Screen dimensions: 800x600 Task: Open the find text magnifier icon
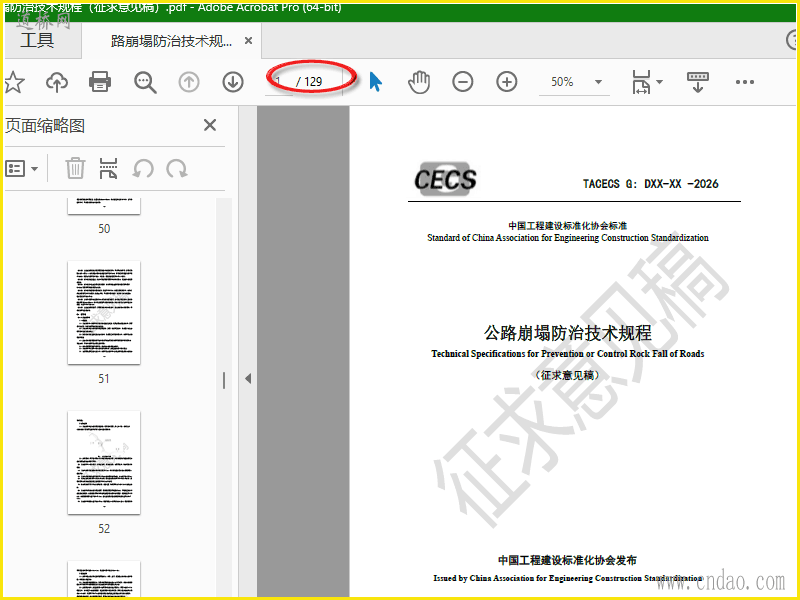[145, 82]
